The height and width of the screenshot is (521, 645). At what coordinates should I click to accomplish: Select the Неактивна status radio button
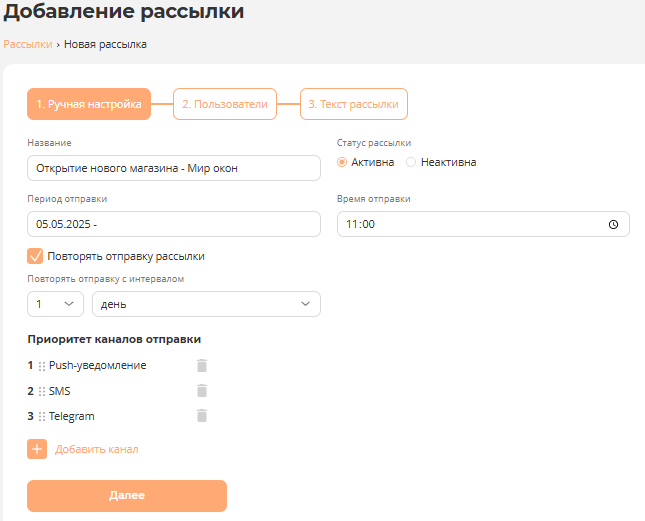(x=411, y=162)
